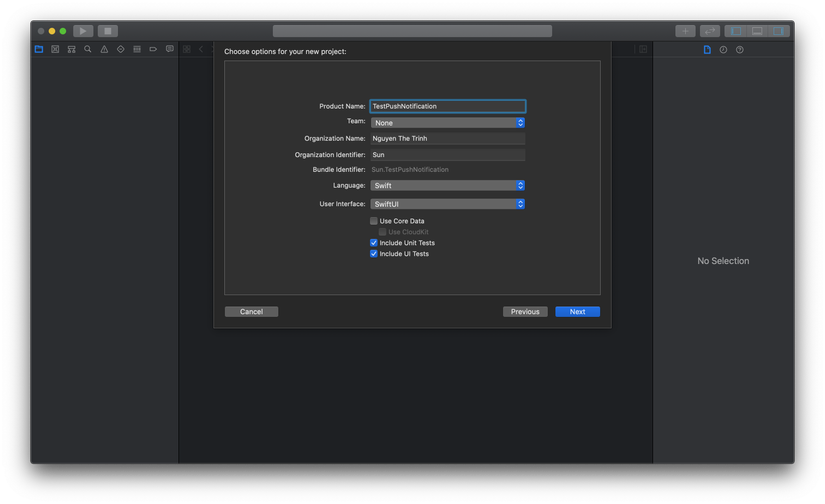Click the Stop button in toolbar

click(108, 31)
